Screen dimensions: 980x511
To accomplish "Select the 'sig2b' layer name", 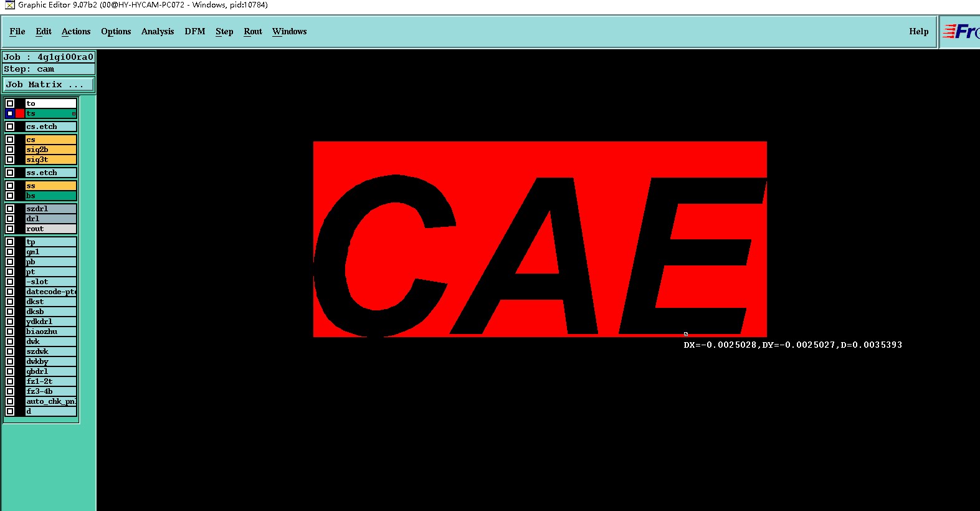I will pos(51,150).
